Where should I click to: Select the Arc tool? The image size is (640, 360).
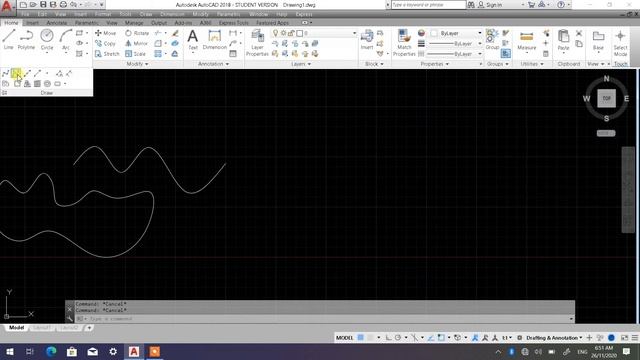(x=66, y=39)
